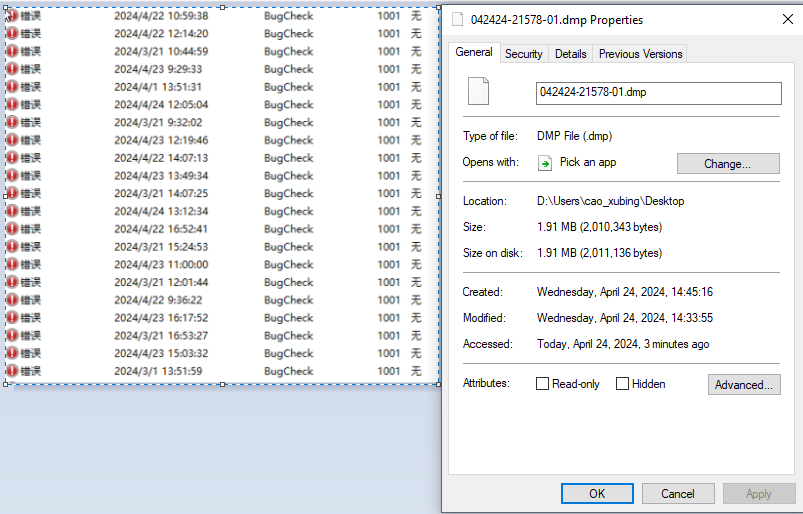Click error icon for 2024/3/1 13:51:59 row
This screenshot has width=803, height=514.
point(12,371)
